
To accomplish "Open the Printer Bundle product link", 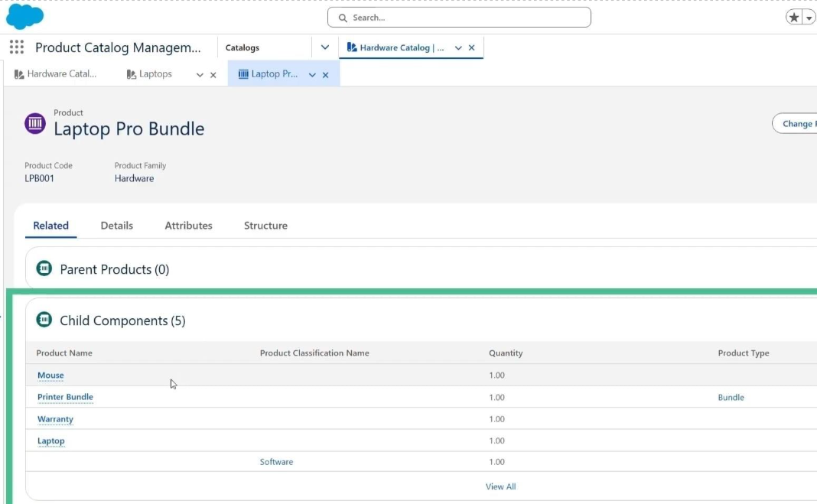I will (65, 397).
